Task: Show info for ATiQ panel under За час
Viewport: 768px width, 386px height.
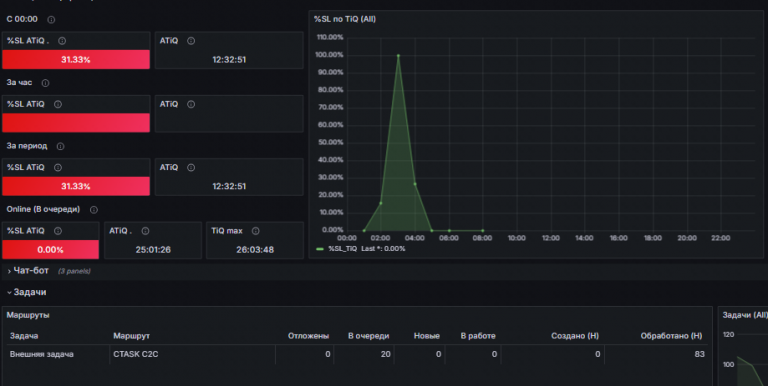Action: tap(191, 104)
